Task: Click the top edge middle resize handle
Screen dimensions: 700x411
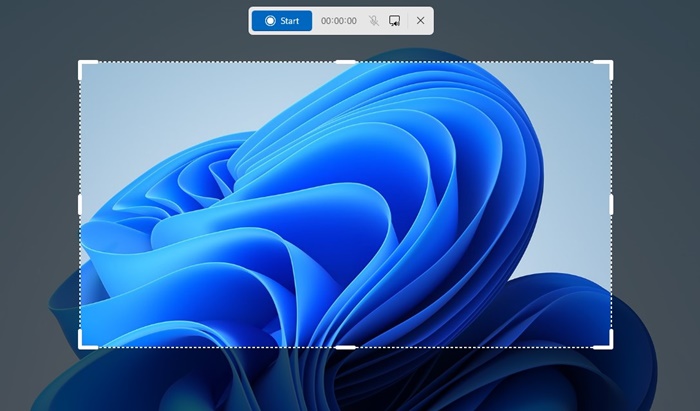Action: click(345, 61)
